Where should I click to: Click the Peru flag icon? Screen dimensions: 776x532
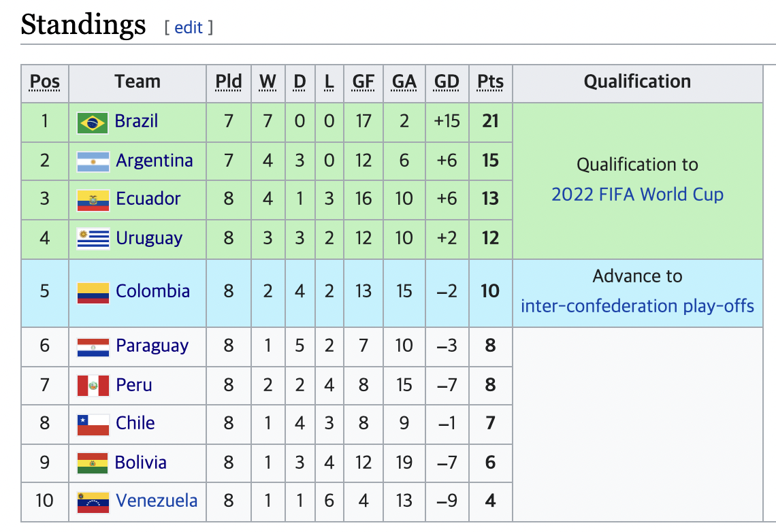pos(93,386)
